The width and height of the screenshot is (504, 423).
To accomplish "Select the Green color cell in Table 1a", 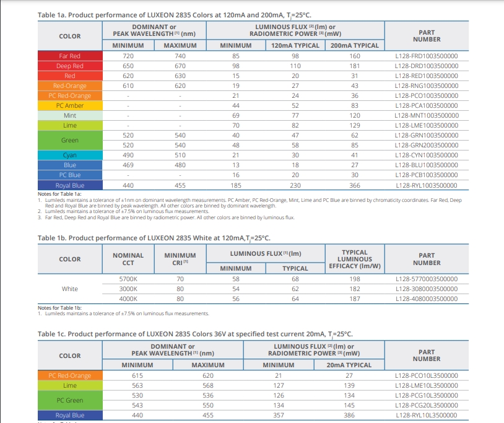I will 70,140.
